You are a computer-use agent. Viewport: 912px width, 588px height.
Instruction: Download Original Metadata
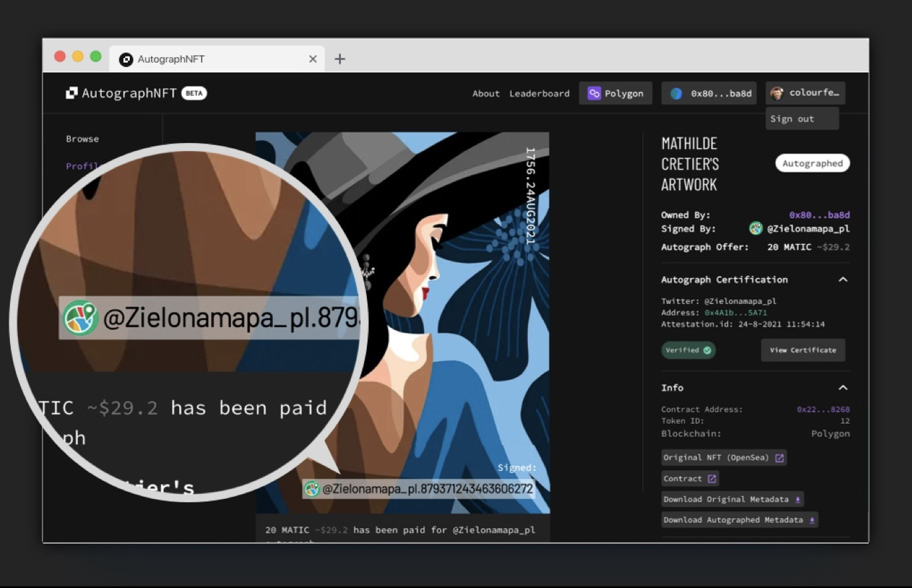point(732,500)
